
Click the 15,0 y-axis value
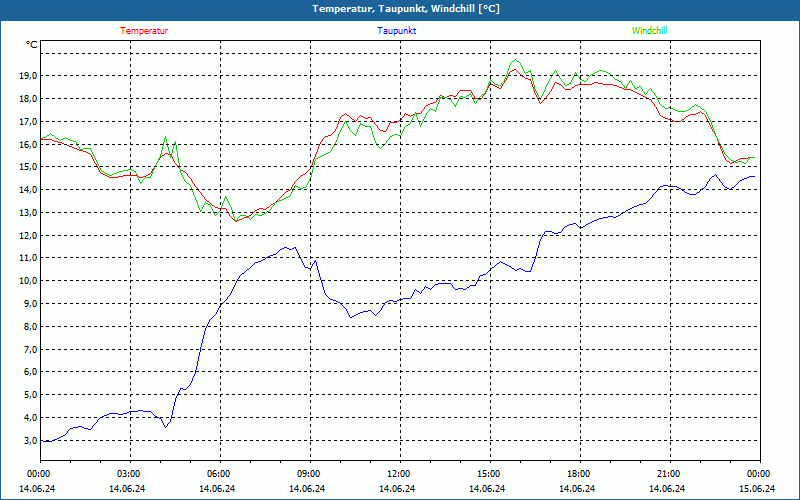tap(29, 167)
